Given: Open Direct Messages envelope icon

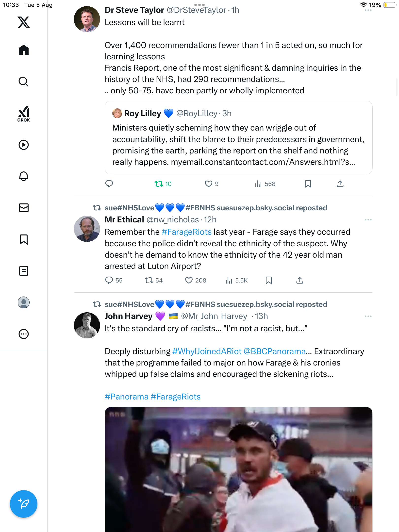Looking at the screenshot, I should pyautogui.click(x=24, y=208).
